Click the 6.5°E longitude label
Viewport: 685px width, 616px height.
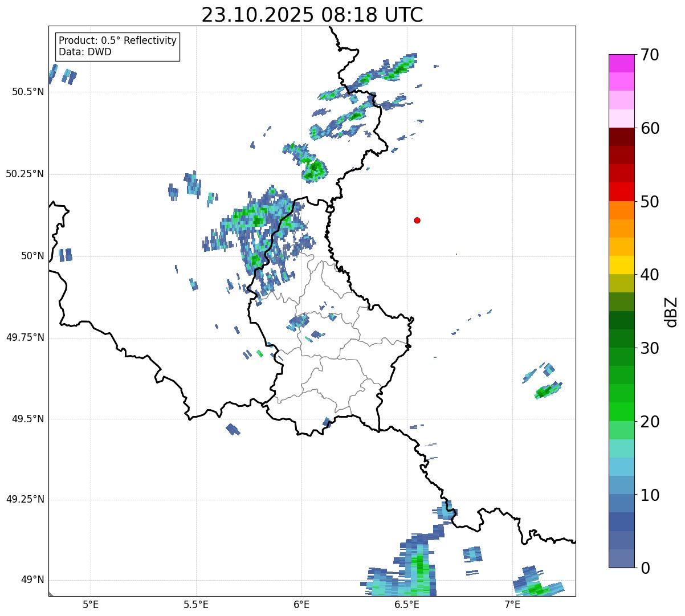point(407,604)
